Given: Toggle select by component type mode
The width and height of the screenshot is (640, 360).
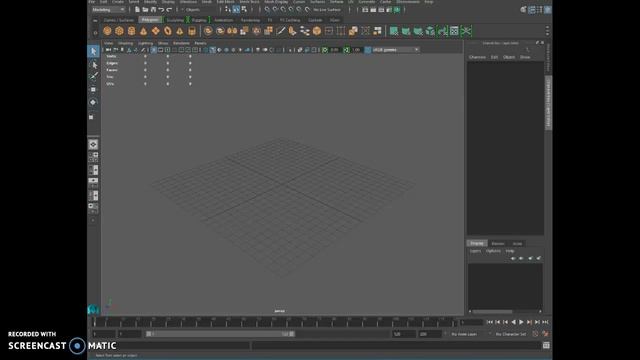Looking at the screenshot, I should tap(244, 9).
